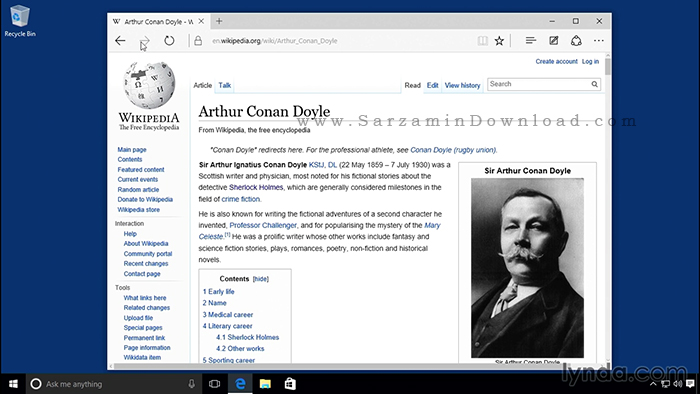Hide the Contents box via [hide]
Image resolution: width=700 pixels, height=394 pixels.
(261, 279)
